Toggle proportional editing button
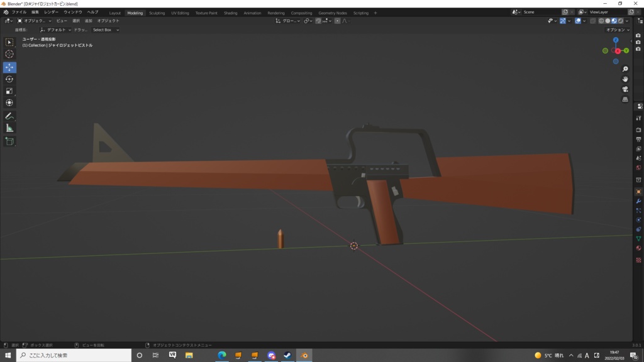Image resolution: width=644 pixels, height=362 pixels. 337,21
